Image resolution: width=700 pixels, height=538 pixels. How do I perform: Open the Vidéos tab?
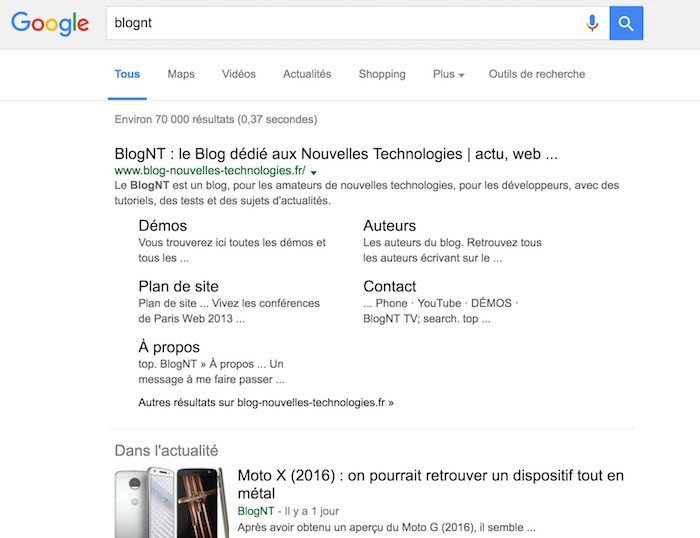click(x=239, y=74)
